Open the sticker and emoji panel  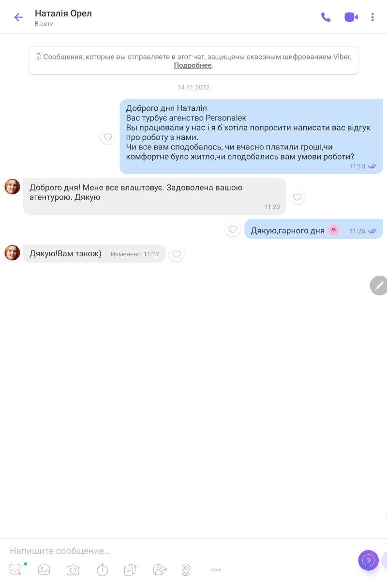16,570
